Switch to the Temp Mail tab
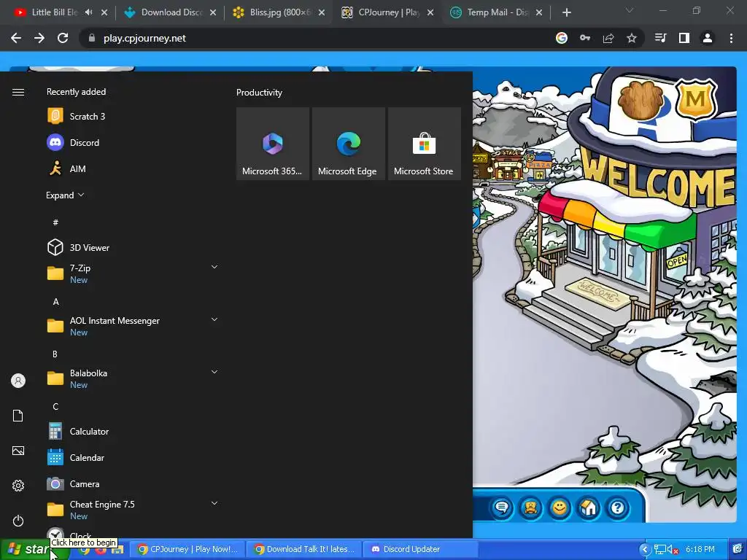This screenshot has width=747, height=560. (x=496, y=12)
